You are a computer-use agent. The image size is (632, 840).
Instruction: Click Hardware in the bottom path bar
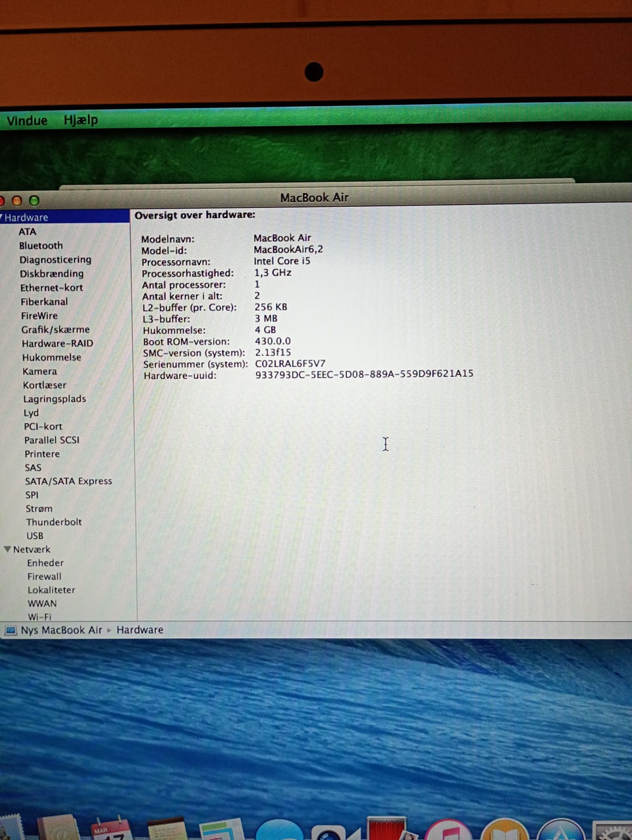(x=140, y=630)
